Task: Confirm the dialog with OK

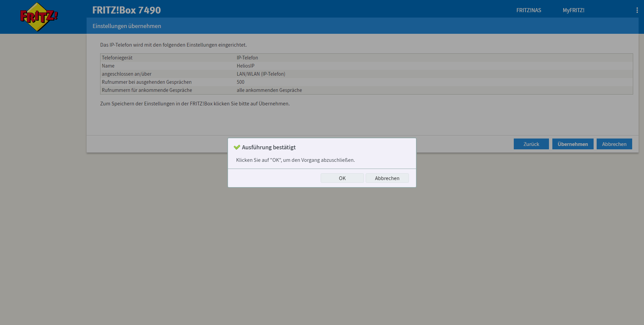Action: [342, 178]
